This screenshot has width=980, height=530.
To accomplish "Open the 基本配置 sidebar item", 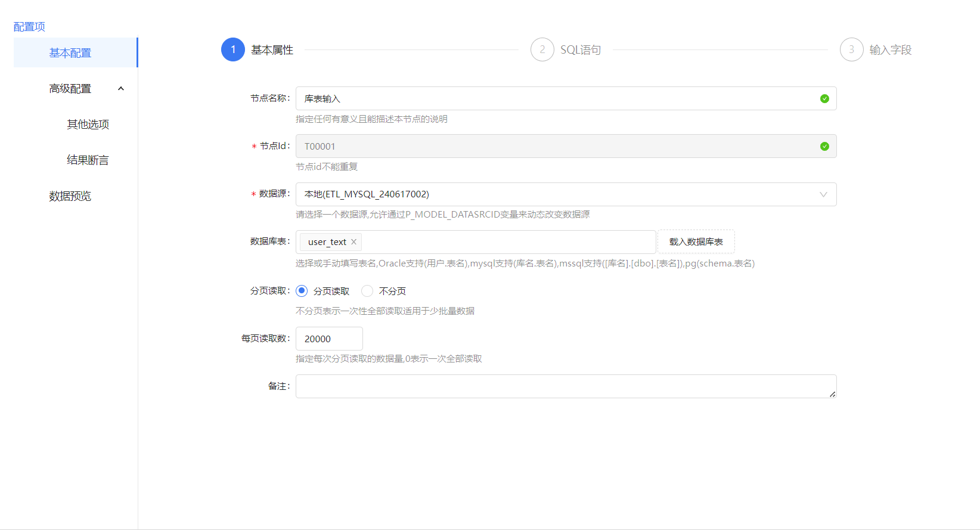I will tap(76, 52).
